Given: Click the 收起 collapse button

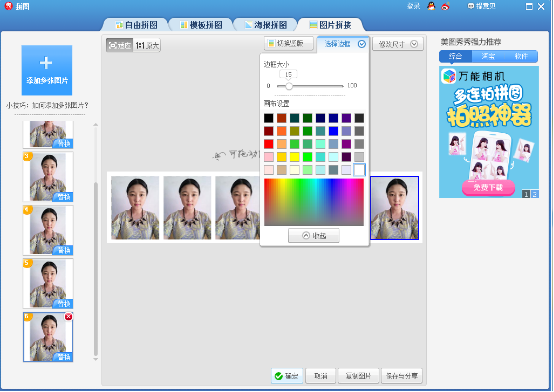Looking at the screenshot, I should coord(314,235).
